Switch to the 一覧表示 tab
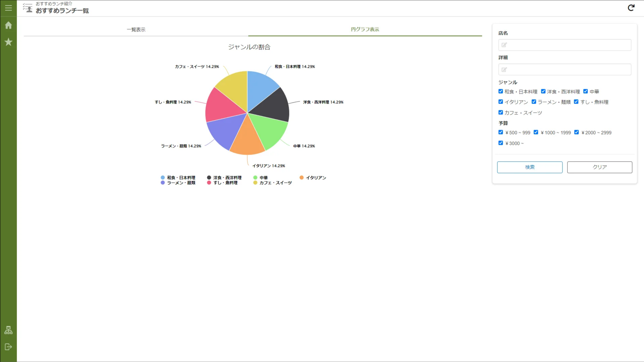The width and height of the screenshot is (644, 362). click(136, 29)
